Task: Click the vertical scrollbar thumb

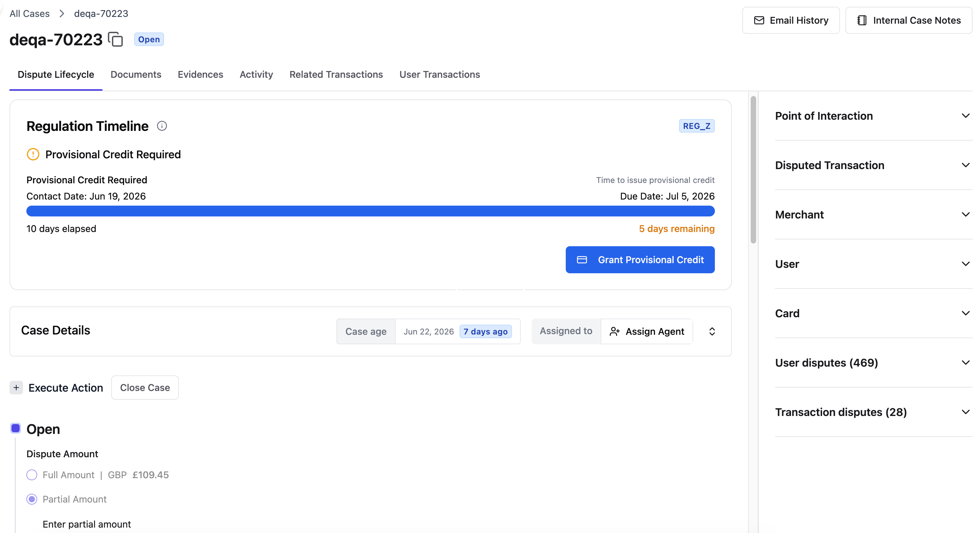Action: click(x=753, y=170)
